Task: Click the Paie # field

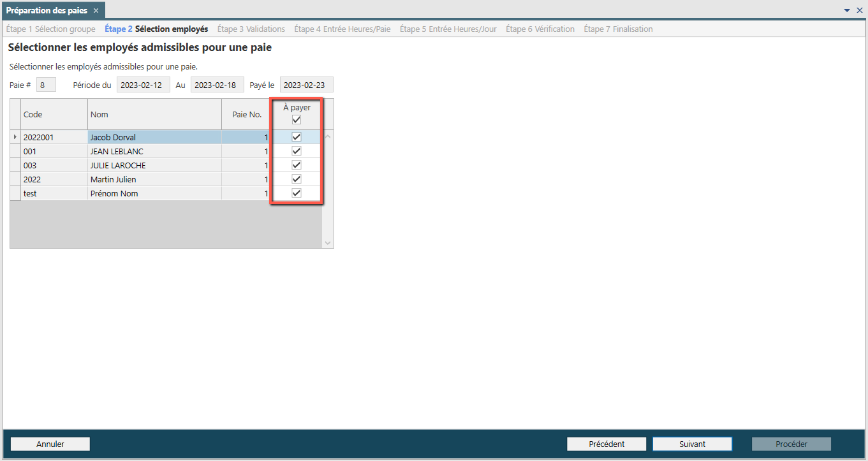Action: pos(46,85)
